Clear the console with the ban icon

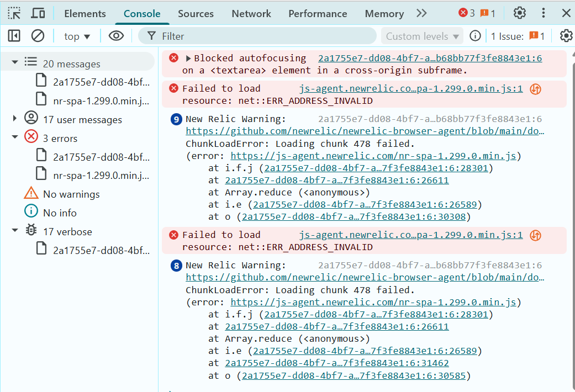(38, 36)
